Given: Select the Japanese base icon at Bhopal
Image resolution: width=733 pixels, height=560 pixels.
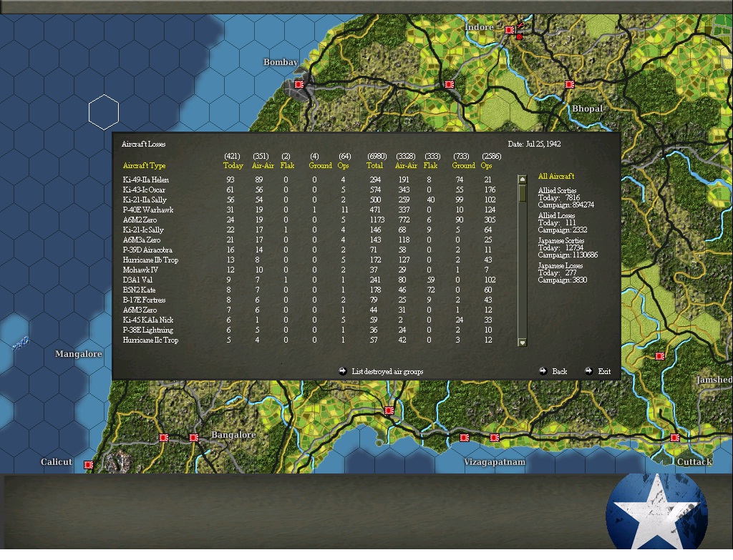Looking at the screenshot, I should [x=569, y=84].
